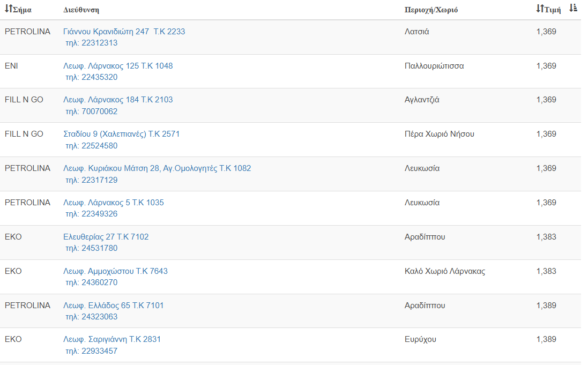Click the Περιοχή/Χωριό column header
588x365 pixels.
click(x=431, y=10)
